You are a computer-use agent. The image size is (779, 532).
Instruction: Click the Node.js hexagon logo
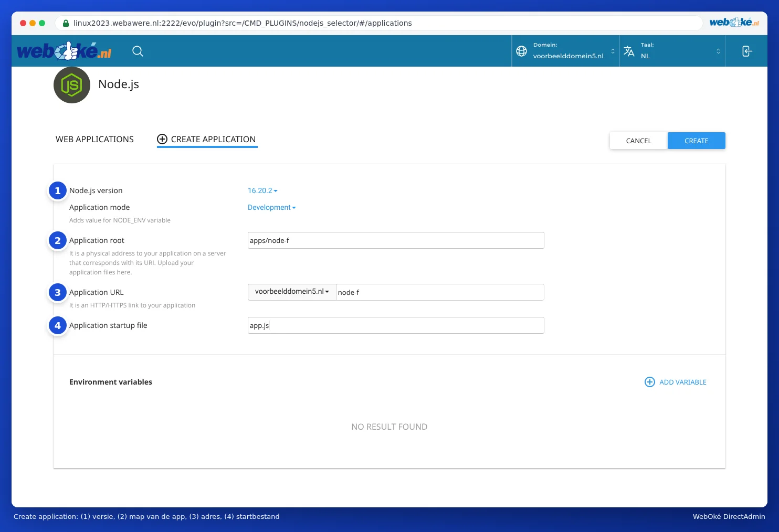tap(72, 85)
